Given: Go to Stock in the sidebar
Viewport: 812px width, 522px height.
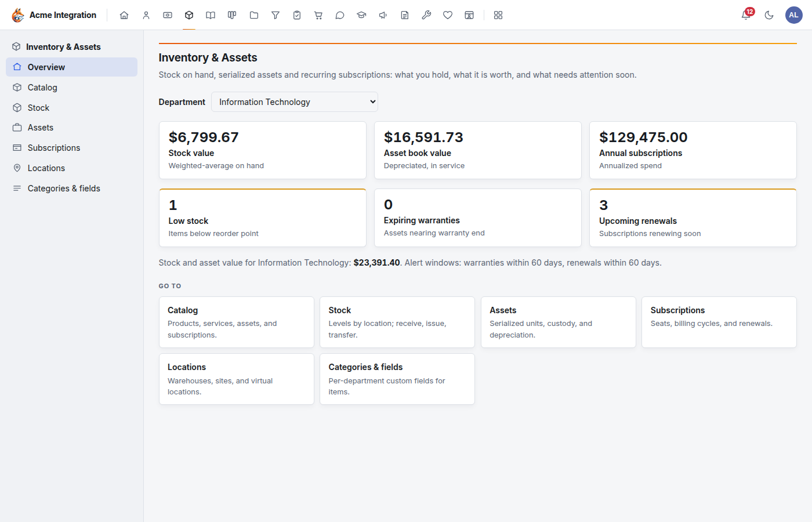Looking at the screenshot, I should point(71,108).
